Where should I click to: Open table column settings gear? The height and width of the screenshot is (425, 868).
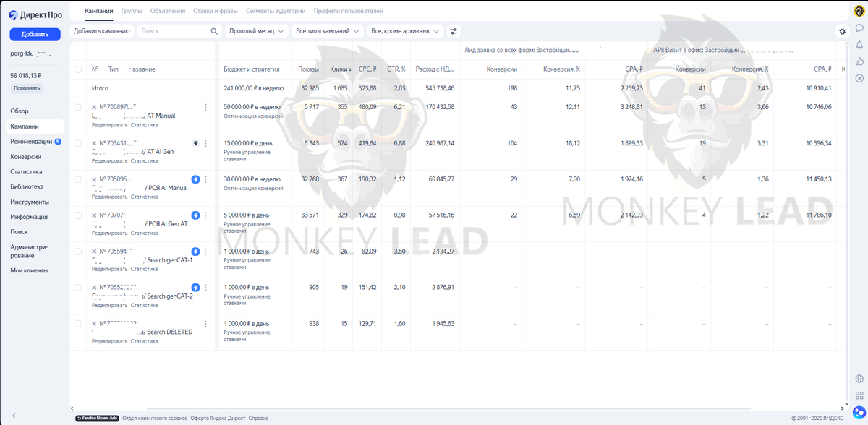pyautogui.click(x=842, y=31)
